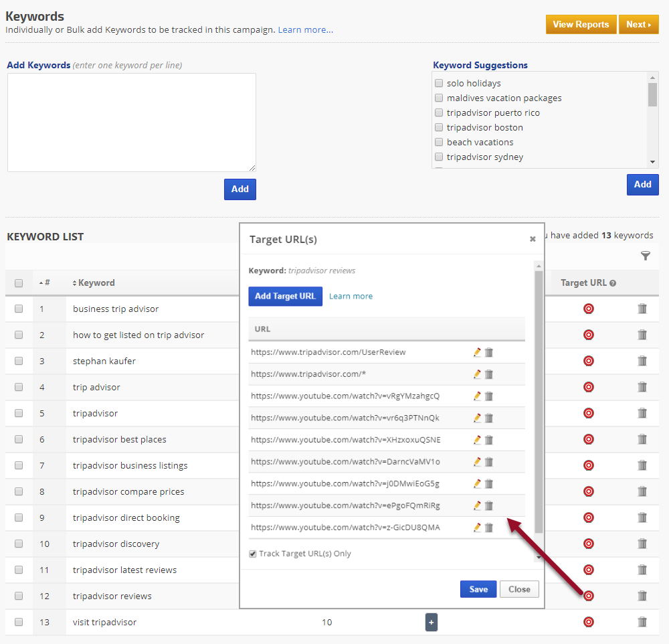Screen dimensions: 669x644
Task: Open target URL icon for business trip advisor
Action: pyautogui.click(x=589, y=309)
